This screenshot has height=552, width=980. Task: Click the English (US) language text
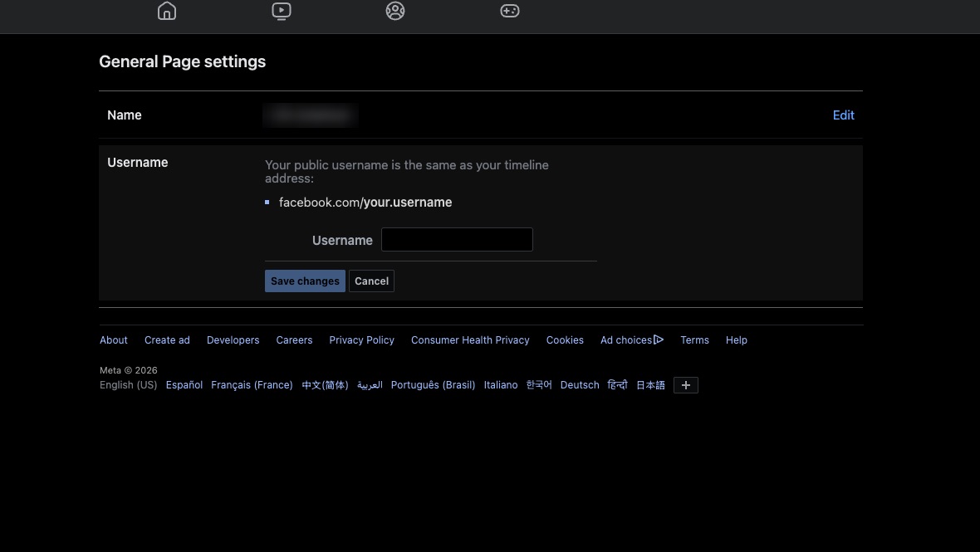click(129, 384)
